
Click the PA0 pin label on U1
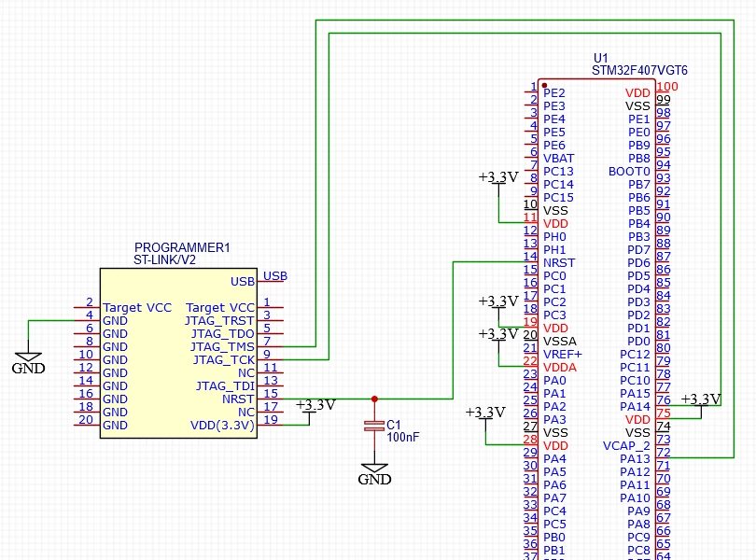(x=554, y=381)
